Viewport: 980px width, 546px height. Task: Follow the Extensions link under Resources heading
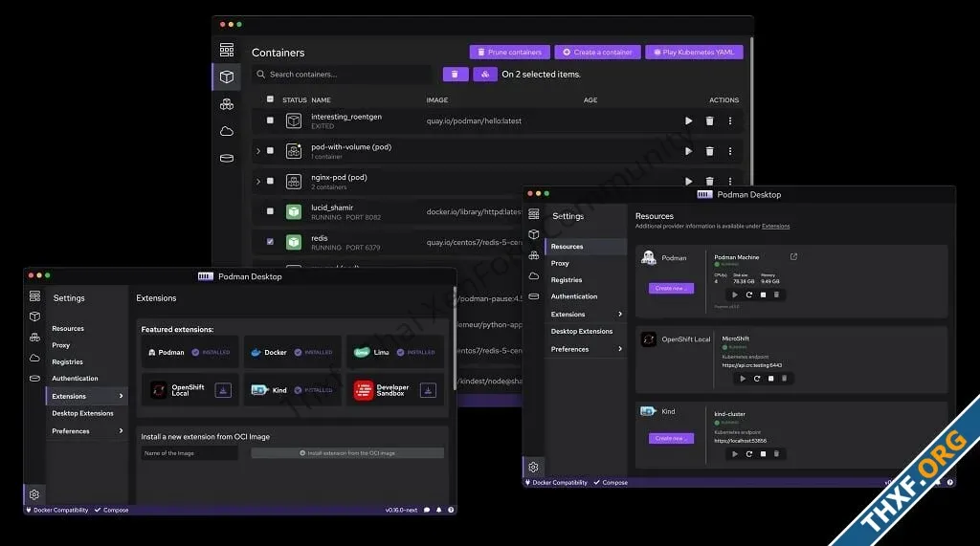point(775,227)
